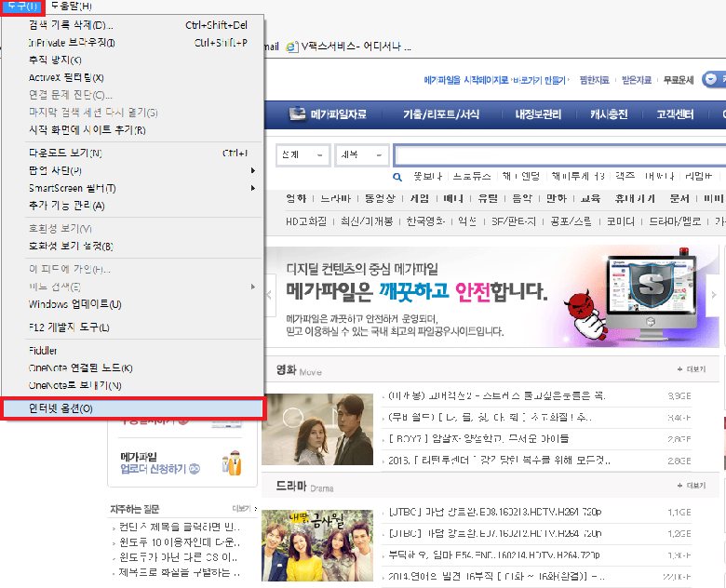Select 스포듀스 suggested search keyword
Viewport: 726px width, 588px height.
pyautogui.click(x=471, y=177)
